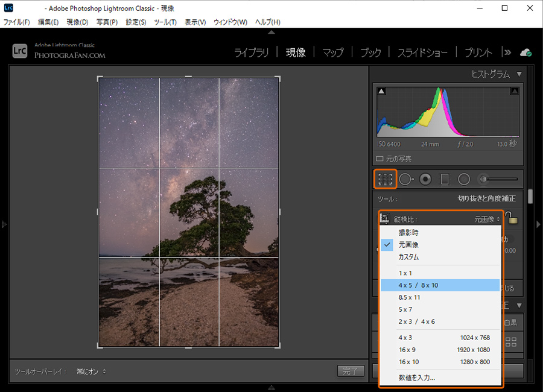Click the Crop Frame tool icon beside 縦横比
Screen dimensions: 543x392
tap(385, 218)
